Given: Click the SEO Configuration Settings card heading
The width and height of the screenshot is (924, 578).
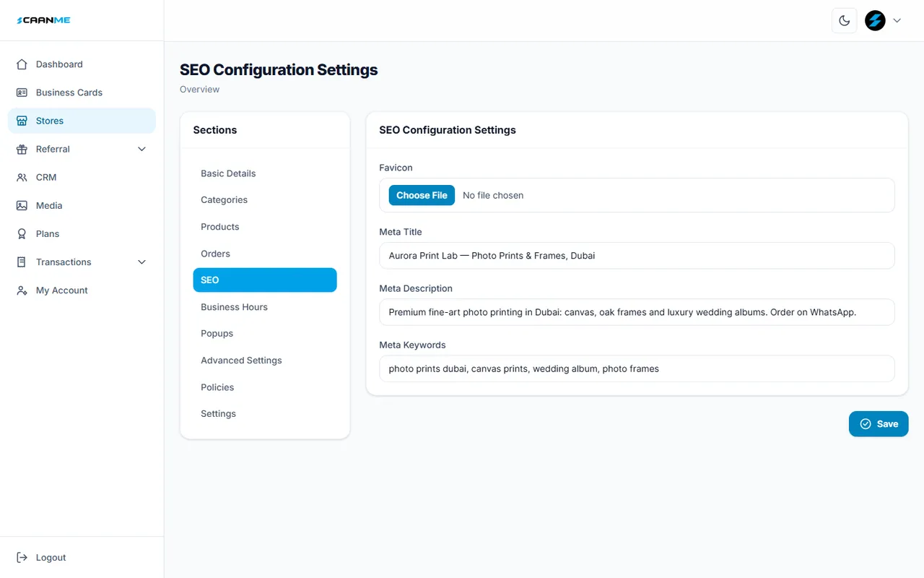Looking at the screenshot, I should click(448, 130).
